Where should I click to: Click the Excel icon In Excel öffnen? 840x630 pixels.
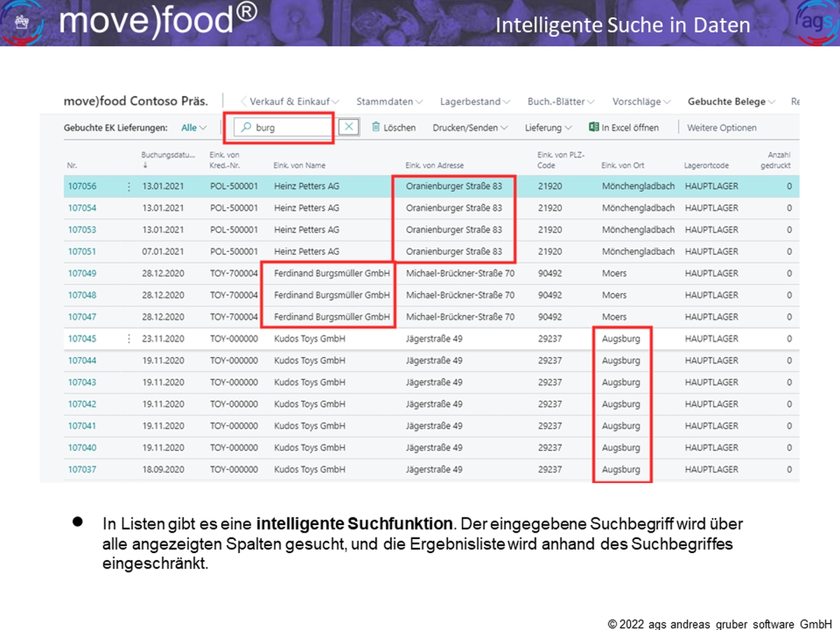tap(594, 127)
